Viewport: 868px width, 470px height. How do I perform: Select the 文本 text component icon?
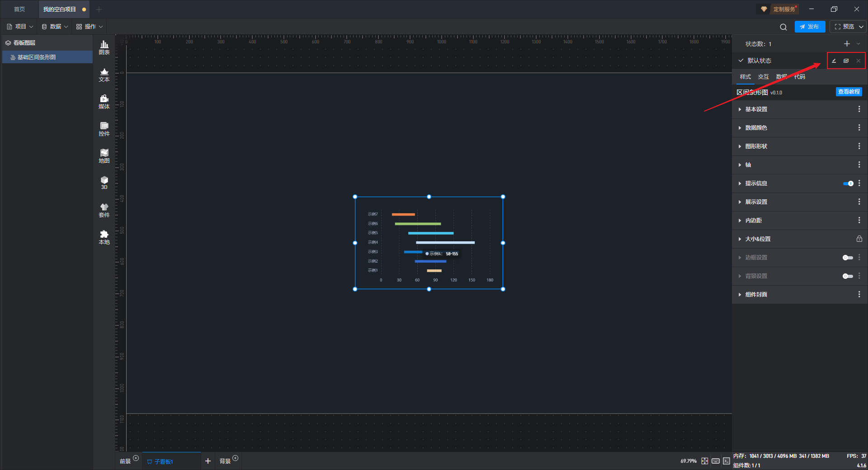[104, 75]
